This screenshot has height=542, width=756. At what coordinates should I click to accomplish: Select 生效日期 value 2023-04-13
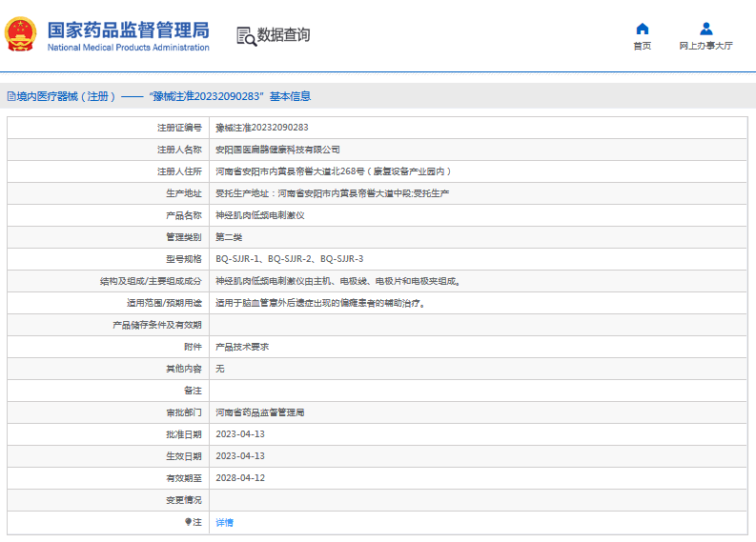(240, 456)
